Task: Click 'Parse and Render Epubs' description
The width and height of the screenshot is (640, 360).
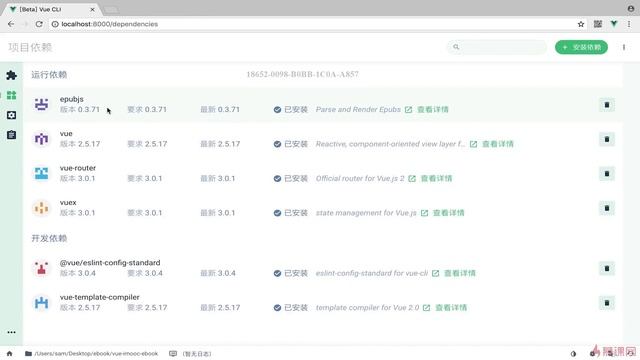Action: 358,109
